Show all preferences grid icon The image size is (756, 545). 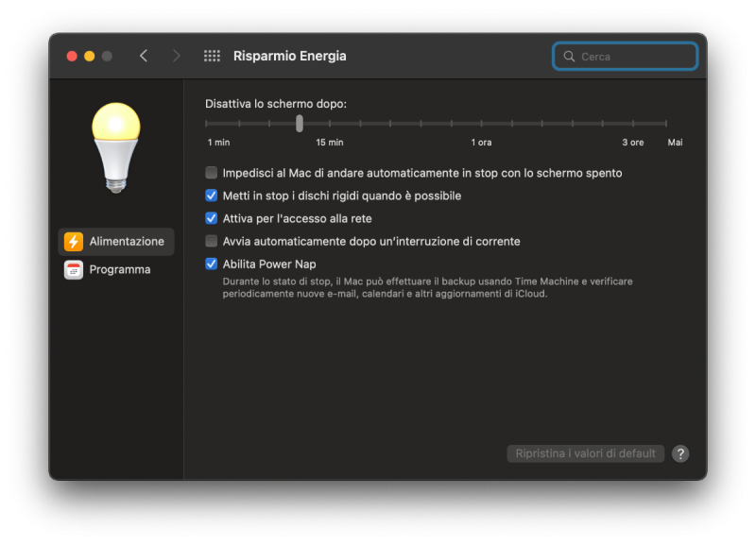point(212,56)
